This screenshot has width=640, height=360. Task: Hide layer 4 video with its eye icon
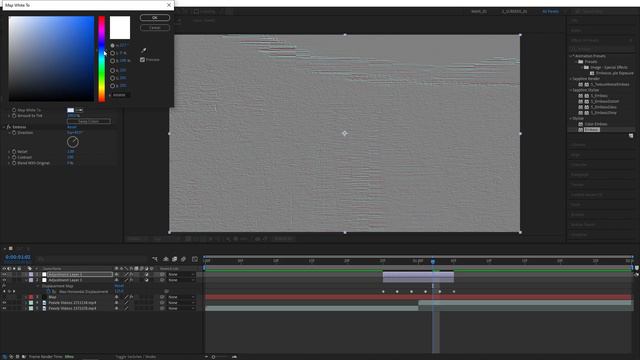4,303
